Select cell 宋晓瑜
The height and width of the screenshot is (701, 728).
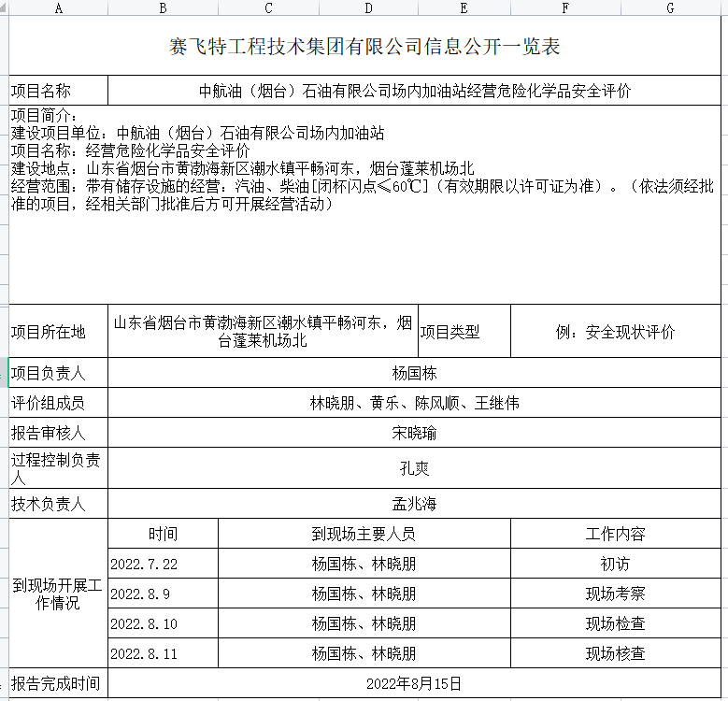click(x=414, y=432)
